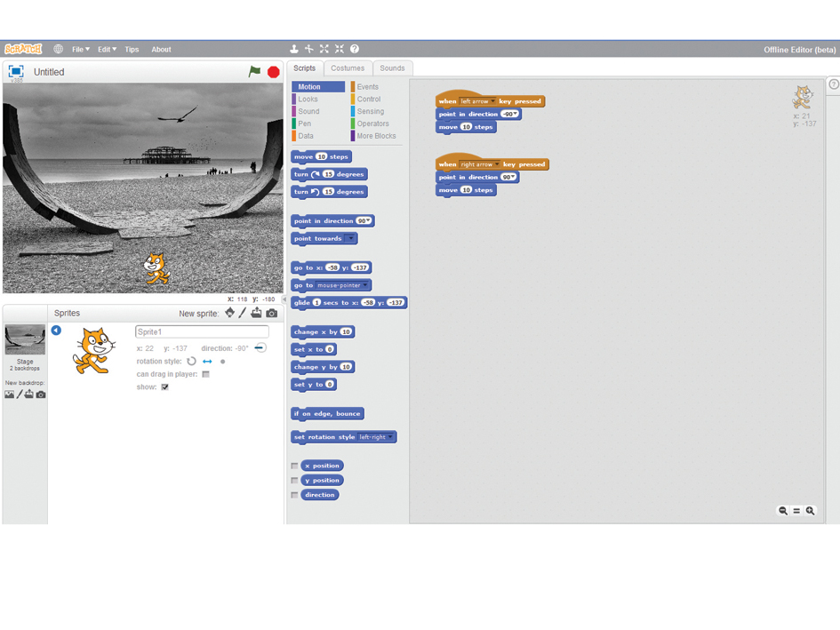
Task: Click About in the menu bar
Action: click(161, 49)
